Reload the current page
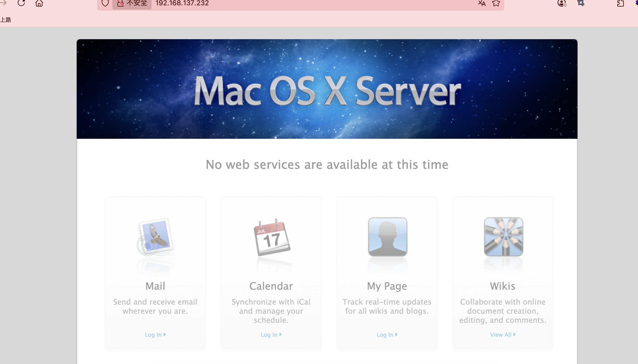Screen dimensions: 638x364 [21, 3]
